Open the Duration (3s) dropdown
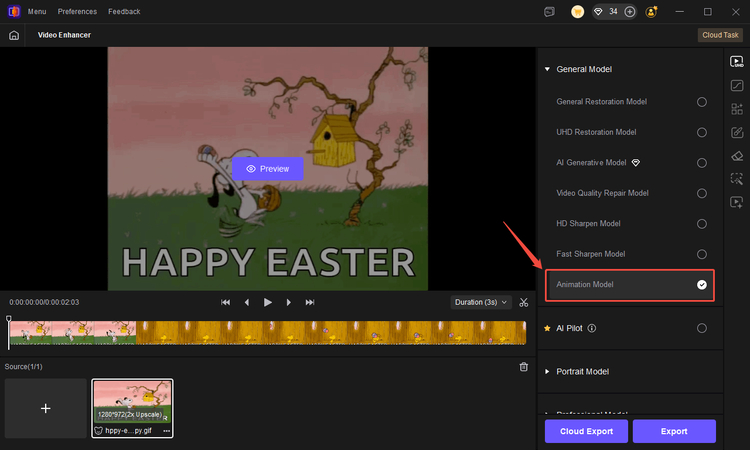Viewport: 750px width, 450px height. pyautogui.click(x=481, y=302)
